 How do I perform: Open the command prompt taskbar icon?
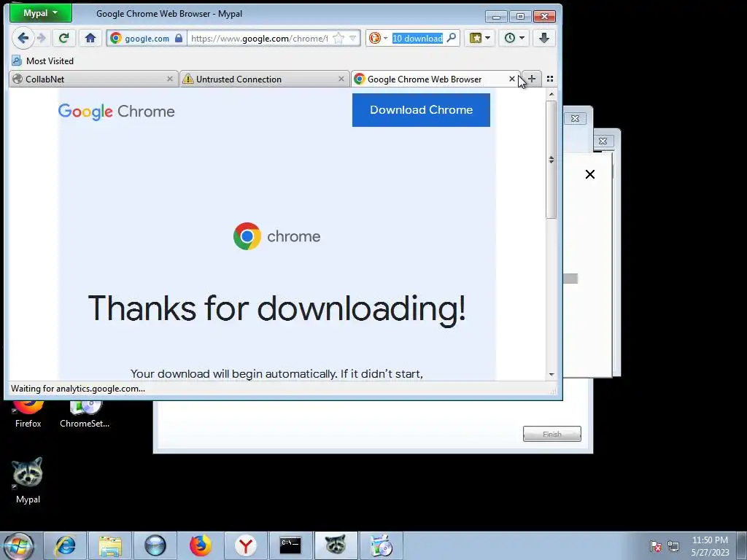[x=290, y=545]
